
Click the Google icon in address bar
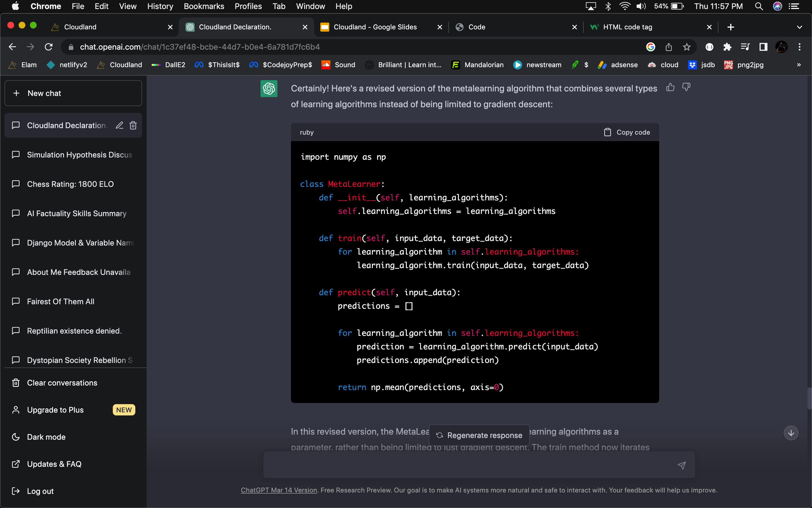click(x=651, y=47)
